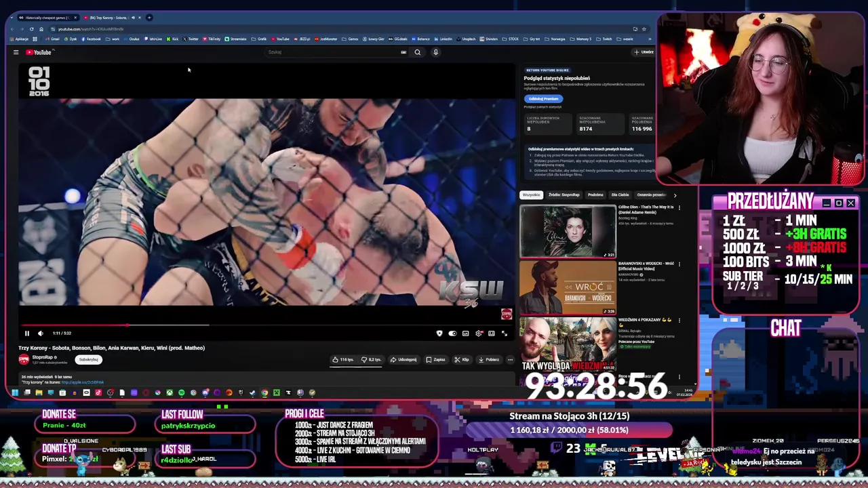Open options menu for Céline Dion video
Screen dimensions: 868x488
(679, 207)
